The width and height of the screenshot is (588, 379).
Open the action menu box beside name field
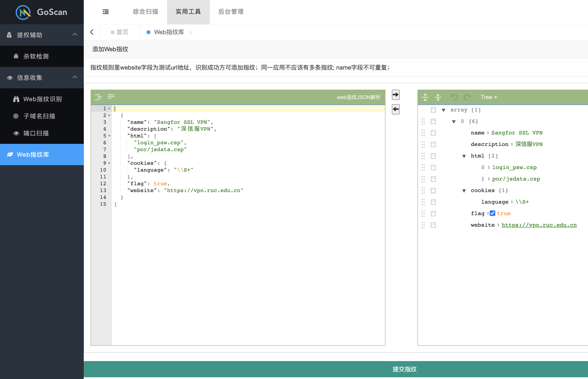click(433, 133)
